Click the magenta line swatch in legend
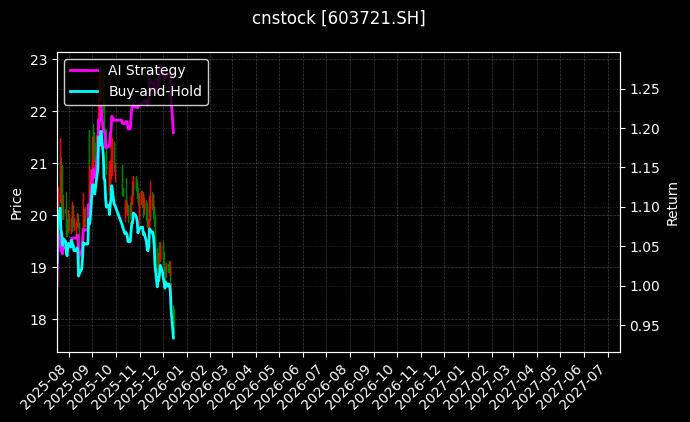Screen dimensions: 690x422 [83, 70]
